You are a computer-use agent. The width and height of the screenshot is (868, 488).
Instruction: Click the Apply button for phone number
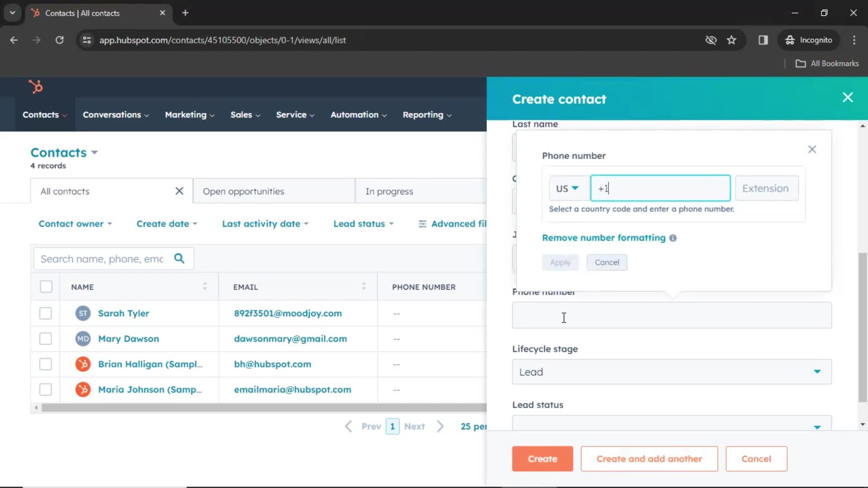pos(560,262)
